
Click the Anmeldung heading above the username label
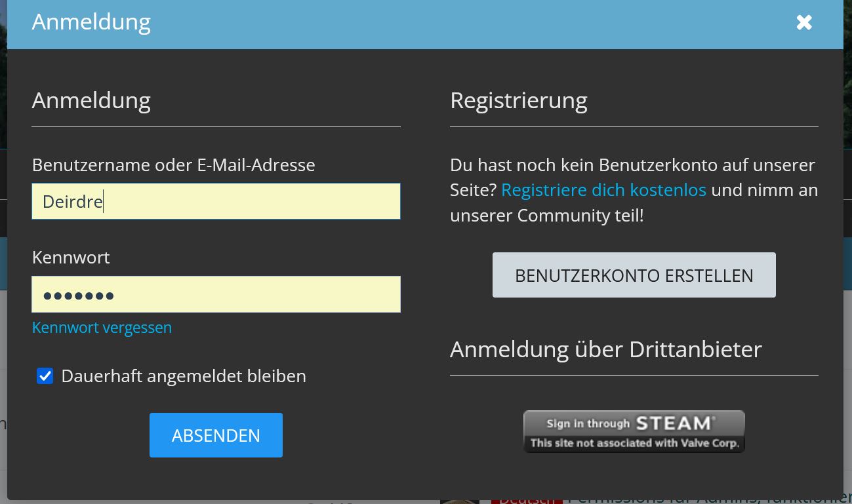[x=91, y=100]
